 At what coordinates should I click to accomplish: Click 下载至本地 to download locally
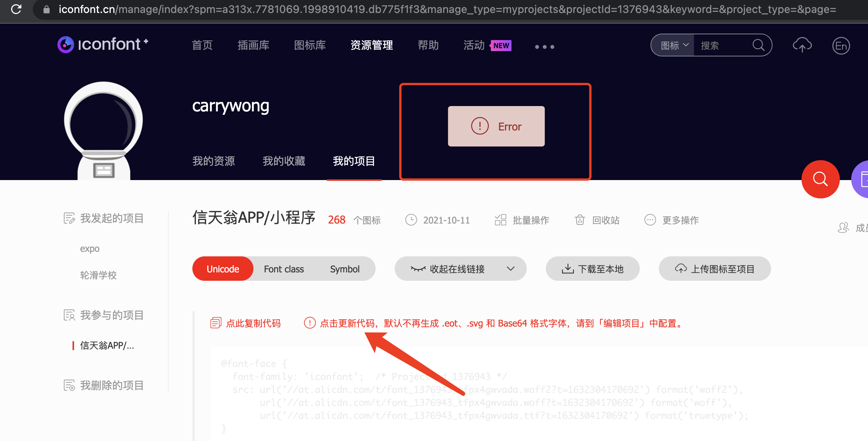[592, 269]
